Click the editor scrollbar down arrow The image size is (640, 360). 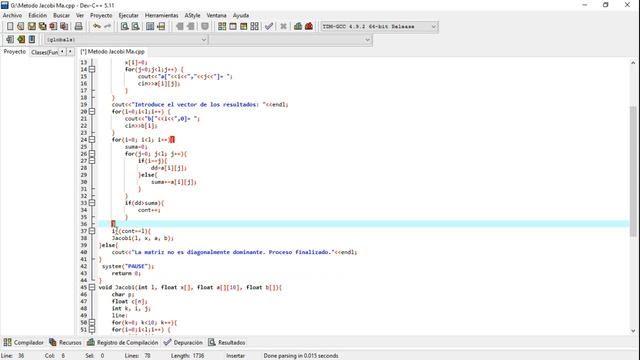(633, 331)
